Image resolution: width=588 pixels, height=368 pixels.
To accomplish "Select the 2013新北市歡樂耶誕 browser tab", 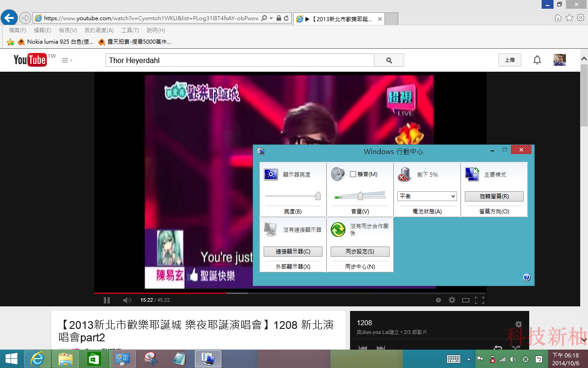I will pyautogui.click(x=339, y=19).
